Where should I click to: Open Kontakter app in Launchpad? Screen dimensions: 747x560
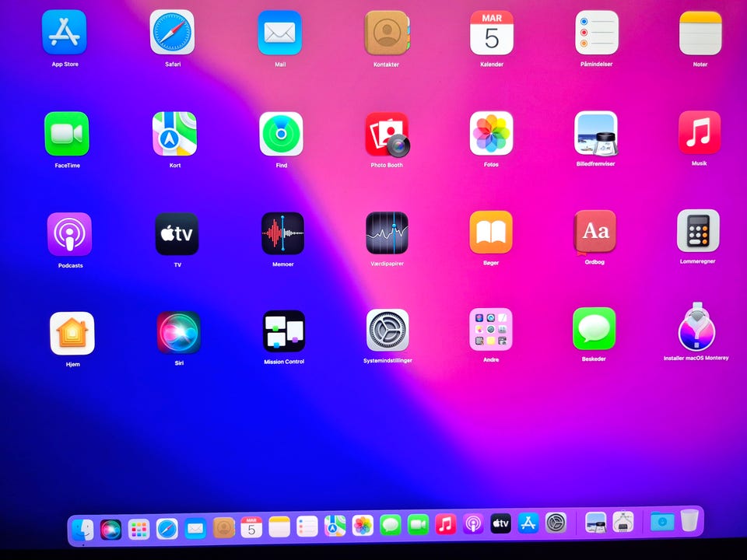(x=387, y=33)
